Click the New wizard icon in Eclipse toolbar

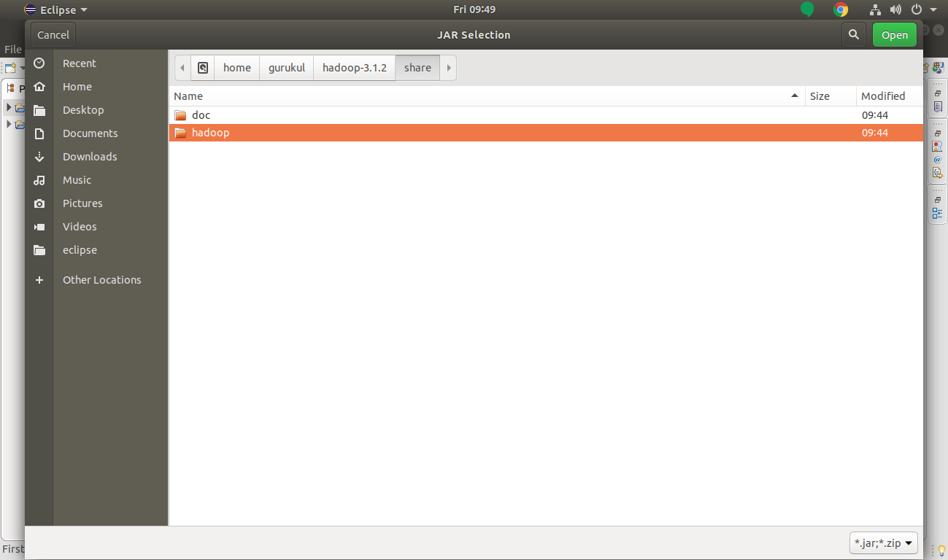(x=9, y=68)
